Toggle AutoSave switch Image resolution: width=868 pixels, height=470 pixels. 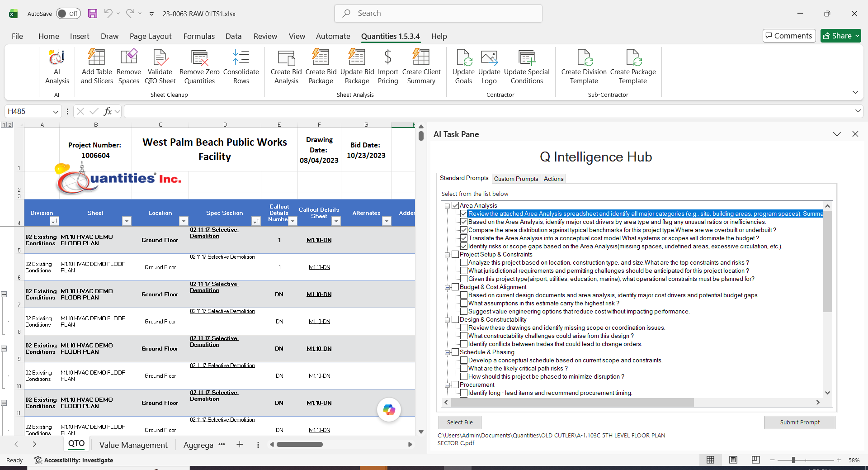(68, 14)
